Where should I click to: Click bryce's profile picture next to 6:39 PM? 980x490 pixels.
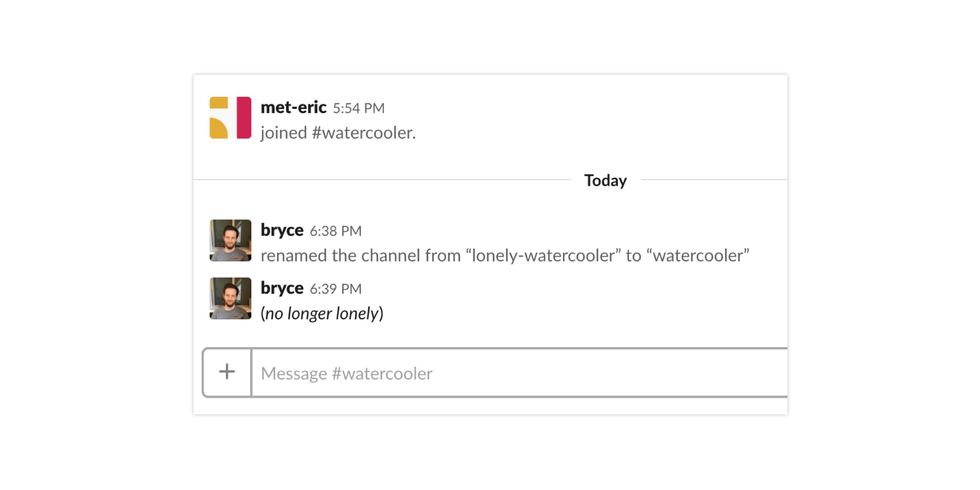[230, 298]
